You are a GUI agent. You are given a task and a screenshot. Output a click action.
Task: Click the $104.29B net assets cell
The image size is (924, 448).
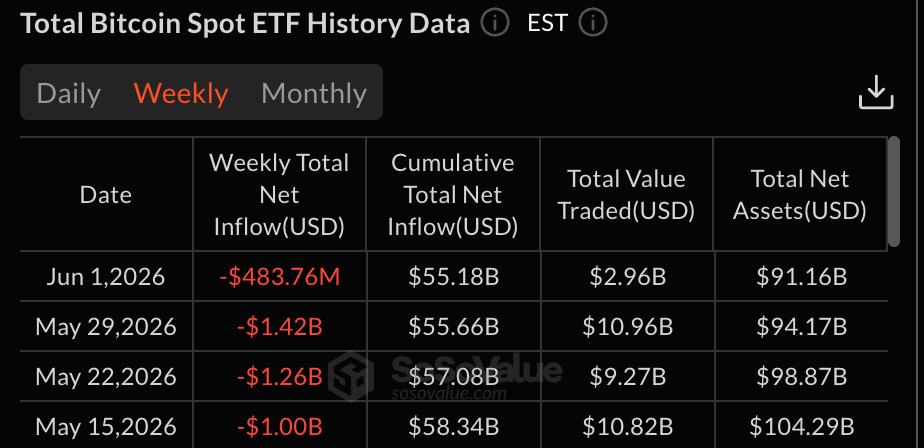tap(802, 426)
